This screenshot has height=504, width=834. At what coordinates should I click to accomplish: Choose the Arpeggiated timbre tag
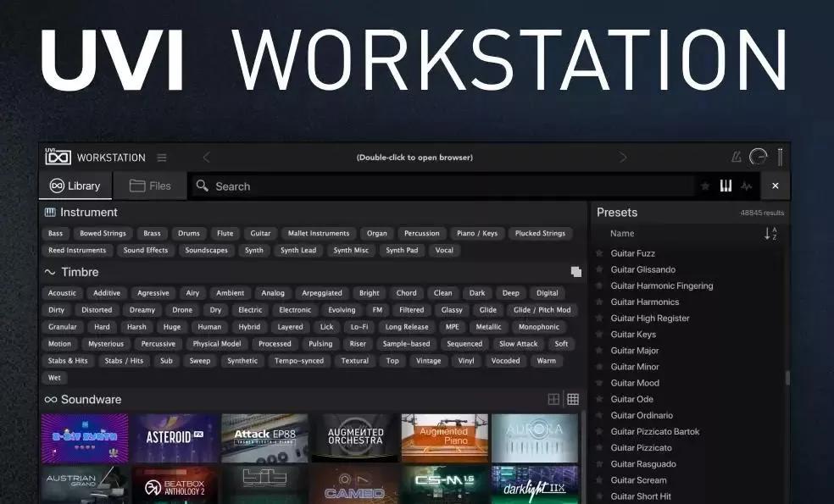pyautogui.click(x=322, y=293)
